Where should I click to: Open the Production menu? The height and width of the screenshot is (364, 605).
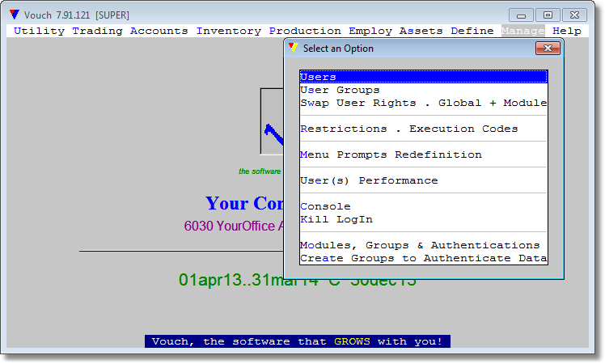[305, 31]
